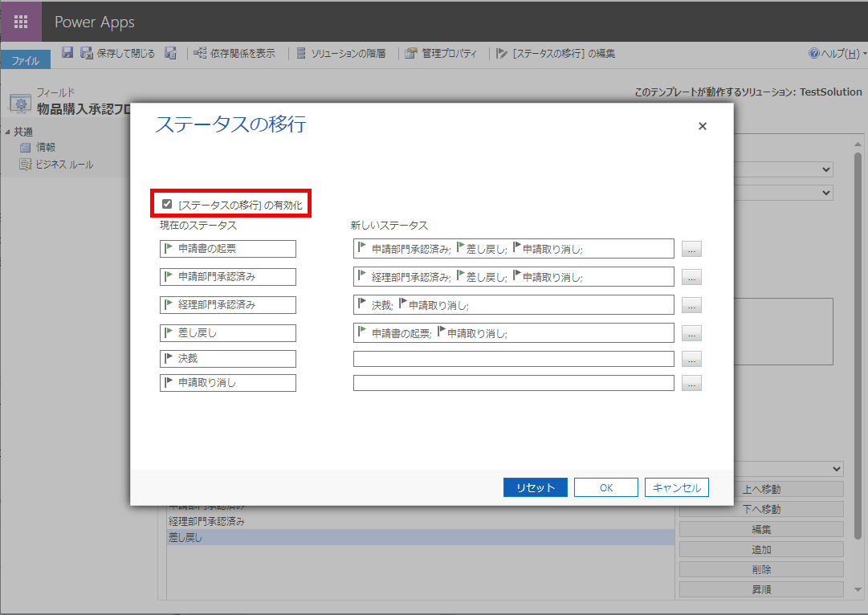This screenshot has height=615, width=868.
Task: Open ellipsis picker for 申請取り消し row
Action: click(x=691, y=383)
